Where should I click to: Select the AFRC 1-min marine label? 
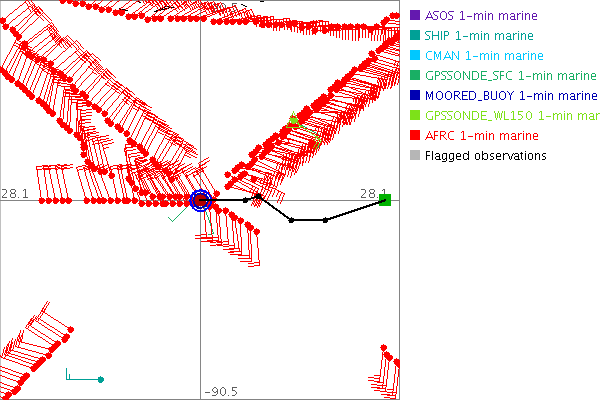pos(481,136)
